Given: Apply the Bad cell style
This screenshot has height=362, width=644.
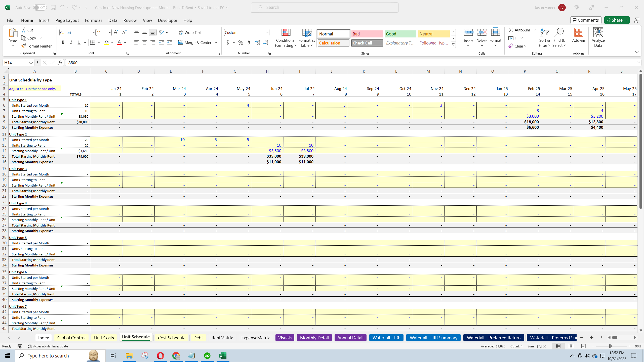Looking at the screenshot, I should (x=367, y=34).
